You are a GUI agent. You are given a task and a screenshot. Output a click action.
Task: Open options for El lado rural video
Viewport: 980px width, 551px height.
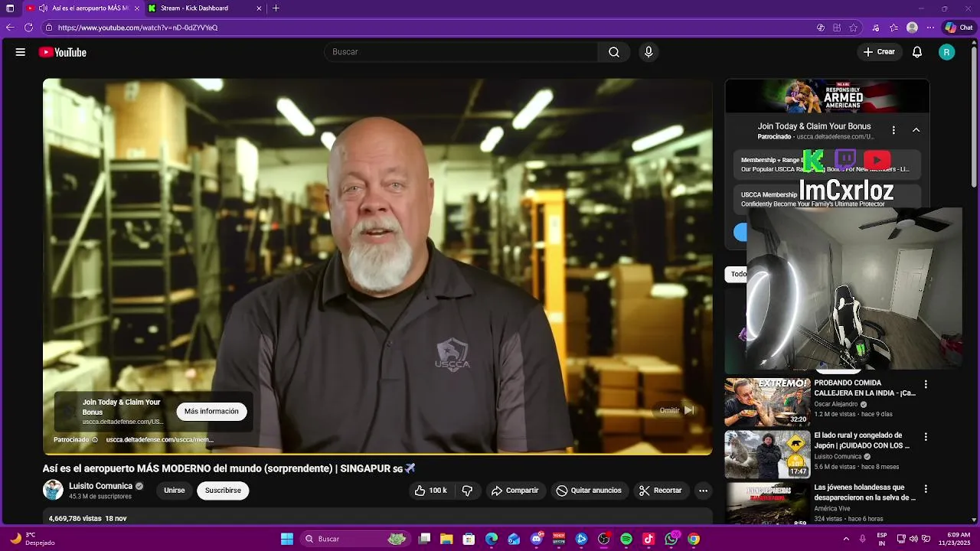926,437
